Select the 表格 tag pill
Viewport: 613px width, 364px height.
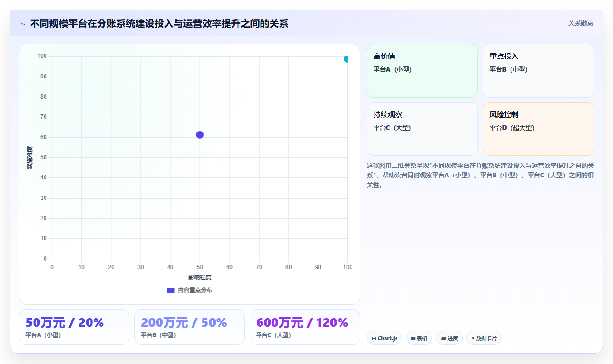tap(419, 338)
